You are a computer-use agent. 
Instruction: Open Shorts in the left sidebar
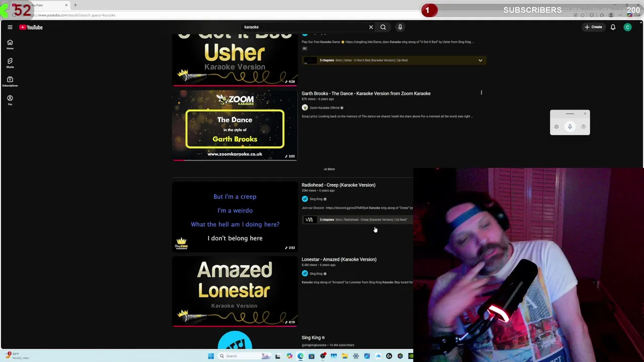(10, 63)
